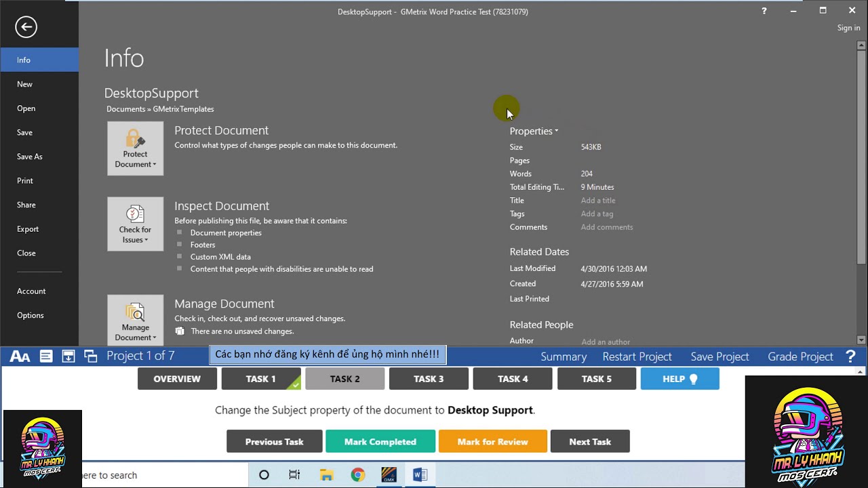Open the Print page
This screenshot has width=868, height=488.
39,180
